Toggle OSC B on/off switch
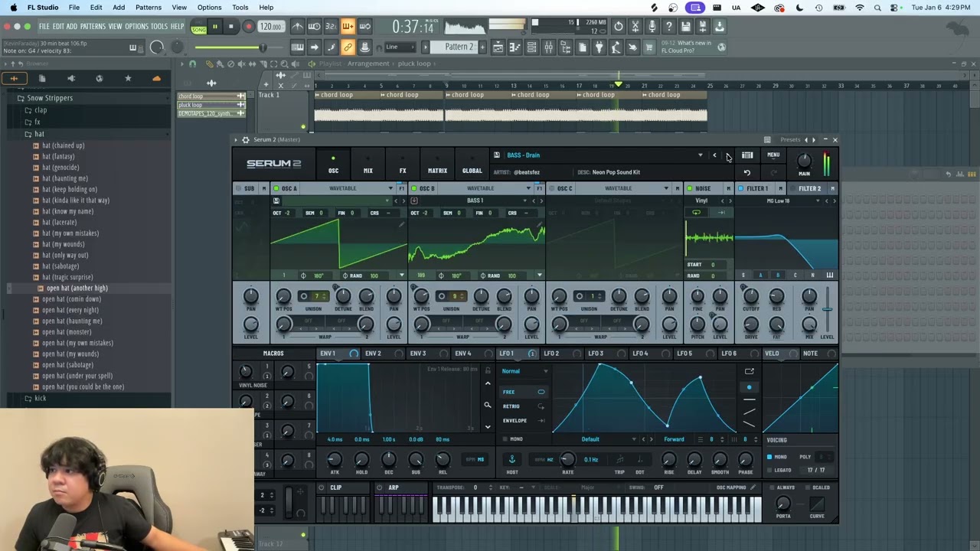The width and height of the screenshot is (980, 551). (414, 188)
